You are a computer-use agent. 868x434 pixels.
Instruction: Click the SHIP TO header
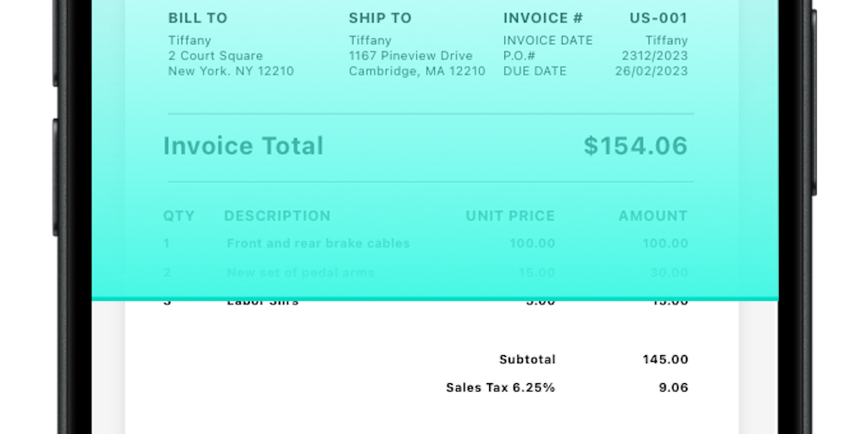pyautogui.click(x=380, y=18)
